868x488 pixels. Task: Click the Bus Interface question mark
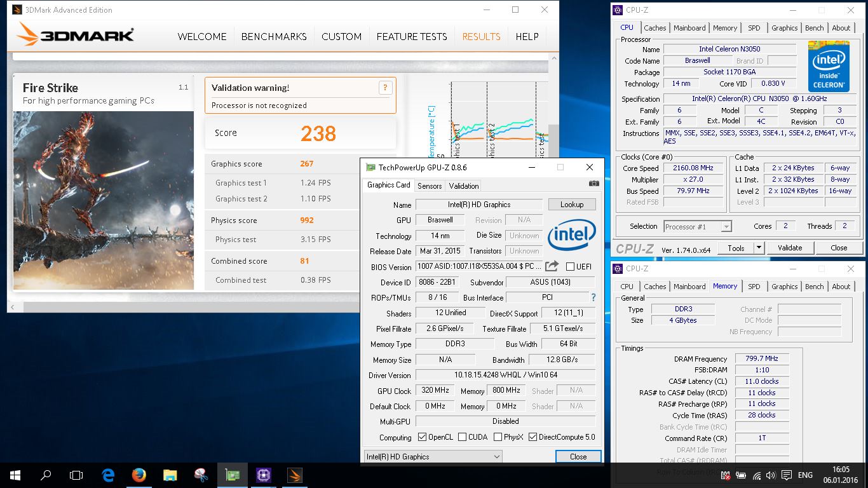[x=593, y=297]
